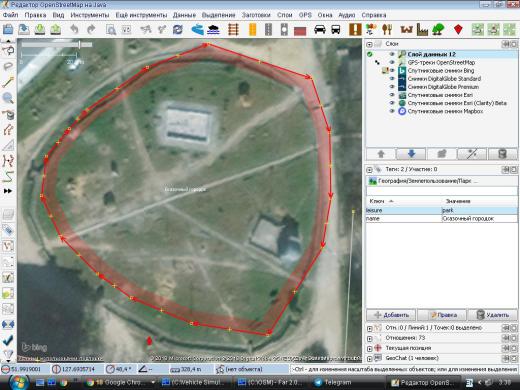The width and height of the screenshot is (520, 390).
Task: Open the Заготовки menu
Action: pyautogui.click(x=256, y=15)
